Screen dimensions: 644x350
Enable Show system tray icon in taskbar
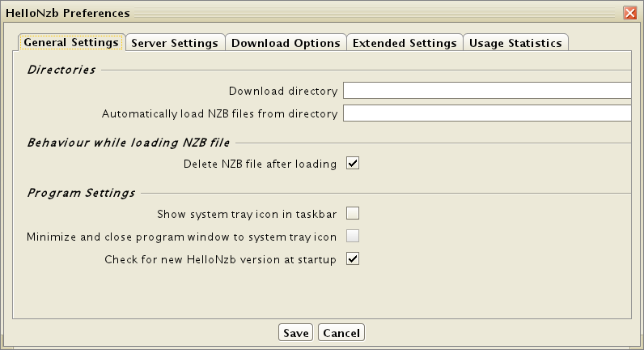(353, 213)
